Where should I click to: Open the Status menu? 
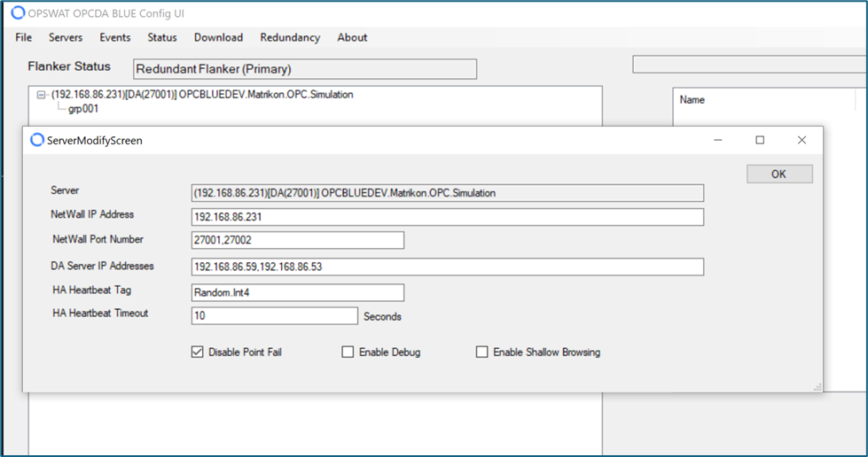(x=162, y=37)
